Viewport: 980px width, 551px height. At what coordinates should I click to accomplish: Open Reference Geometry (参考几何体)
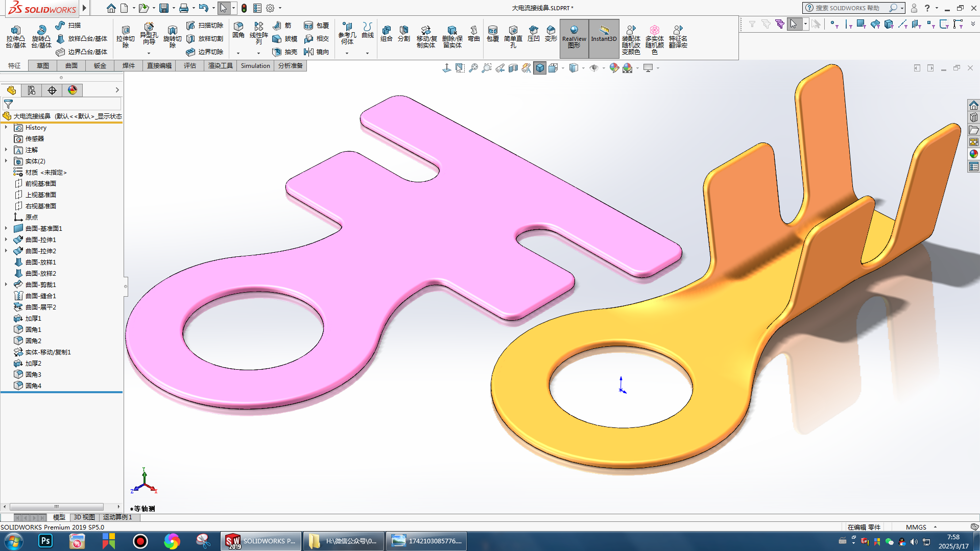(347, 33)
